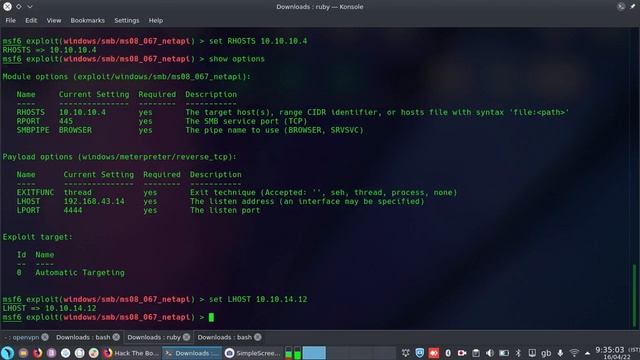Launch the file manager from the taskbar
Viewport: 640px width, 360px height.
point(23,353)
